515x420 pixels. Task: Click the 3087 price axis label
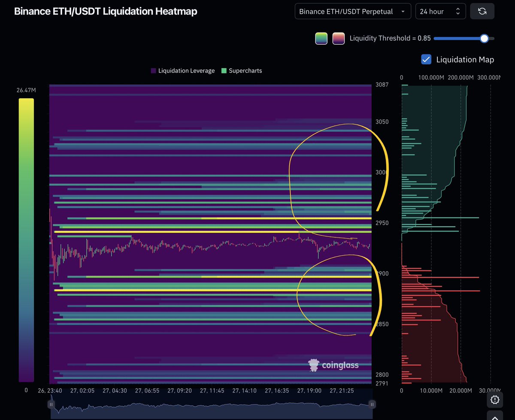click(x=382, y=85)
